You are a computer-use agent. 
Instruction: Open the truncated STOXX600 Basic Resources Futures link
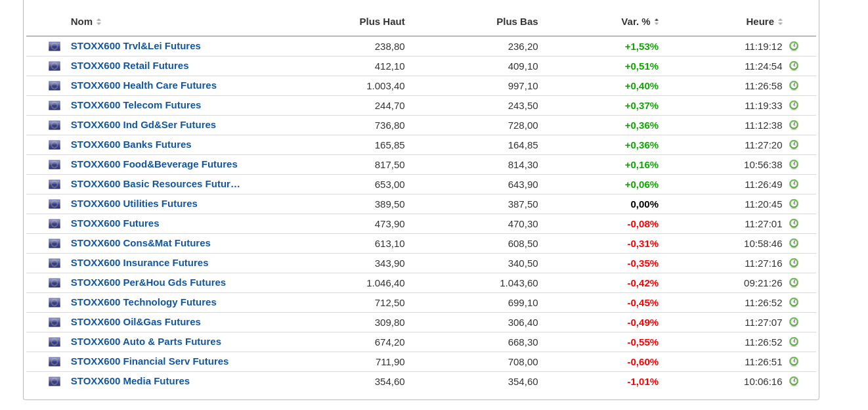(156, 184)
